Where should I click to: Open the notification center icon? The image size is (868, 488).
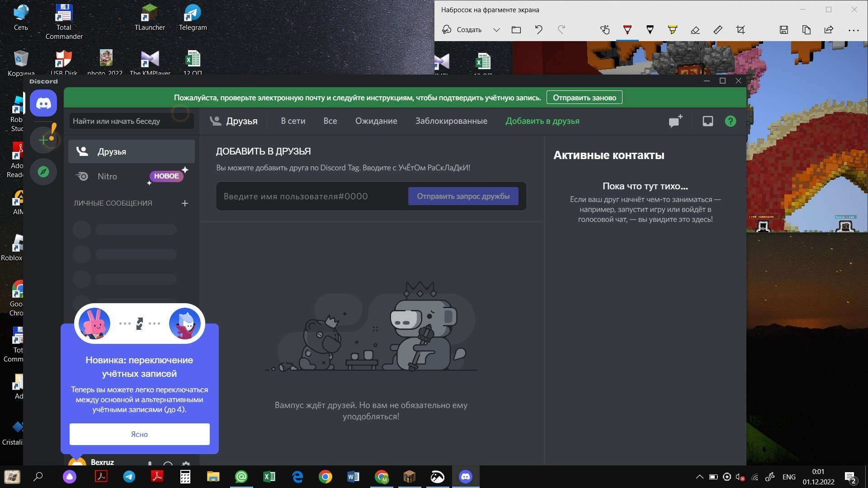click(x=851, y=477)
